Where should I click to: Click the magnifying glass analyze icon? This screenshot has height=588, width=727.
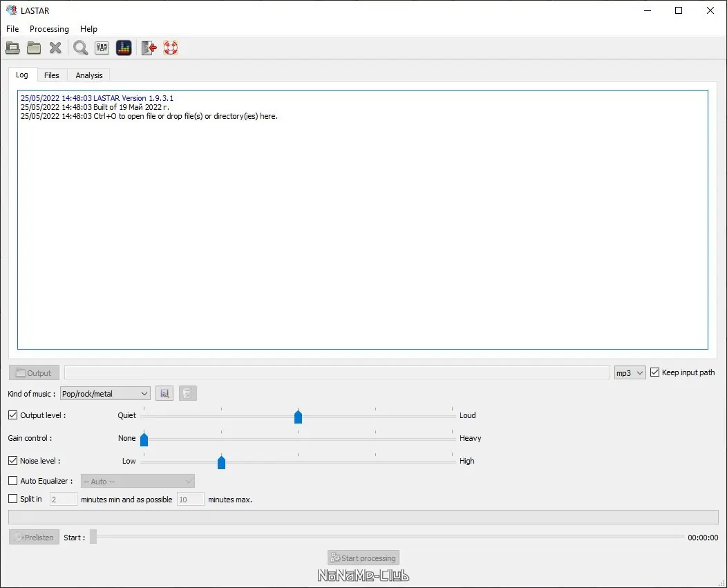tap(80, 48)
